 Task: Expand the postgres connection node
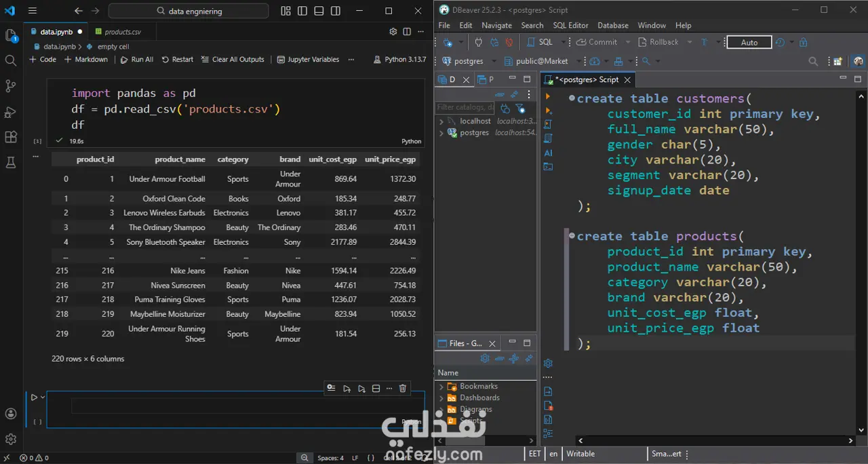tap(441, 133)
